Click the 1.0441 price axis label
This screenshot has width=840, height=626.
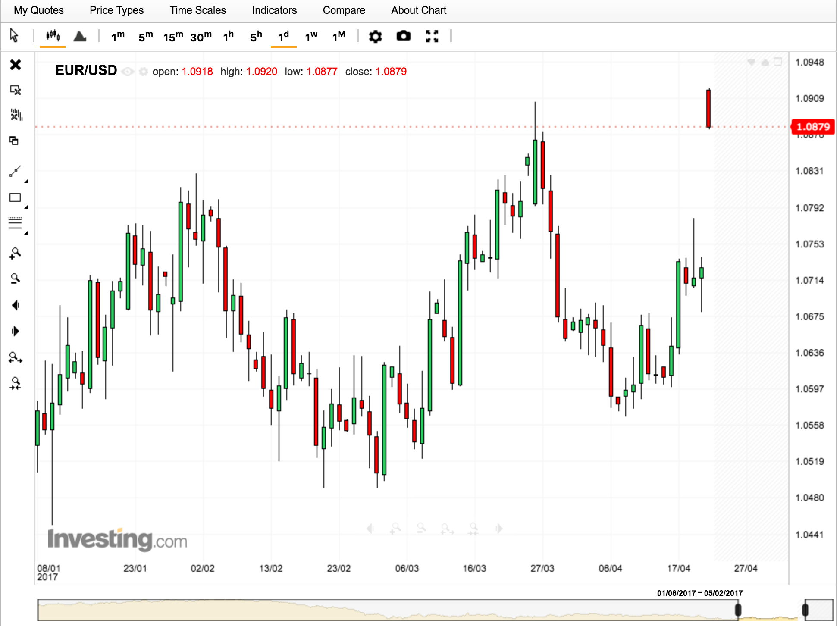click(809, 535)
